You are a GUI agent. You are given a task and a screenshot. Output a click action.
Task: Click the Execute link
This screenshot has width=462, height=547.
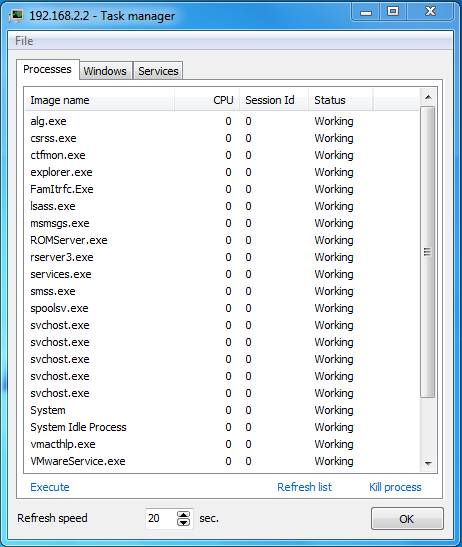point(50,487)
